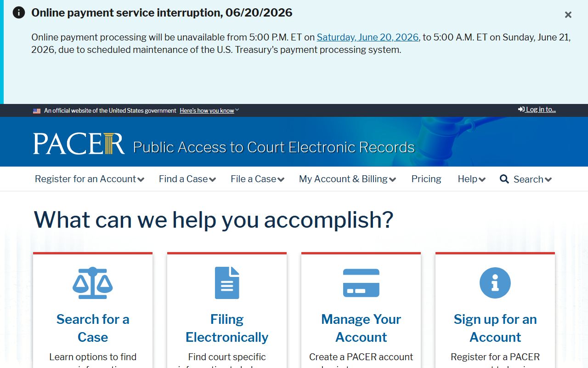Expand the File a Case menu
The image size is (588, 368).
[257, 179]
